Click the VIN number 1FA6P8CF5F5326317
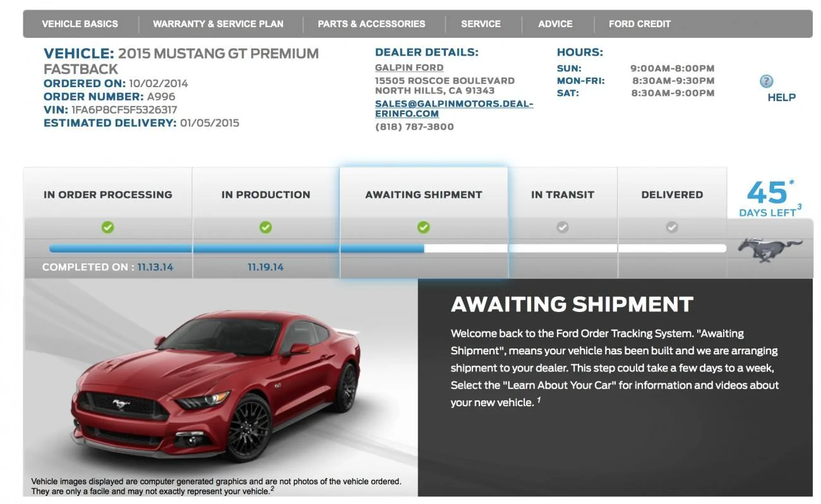 coord(124,110)
